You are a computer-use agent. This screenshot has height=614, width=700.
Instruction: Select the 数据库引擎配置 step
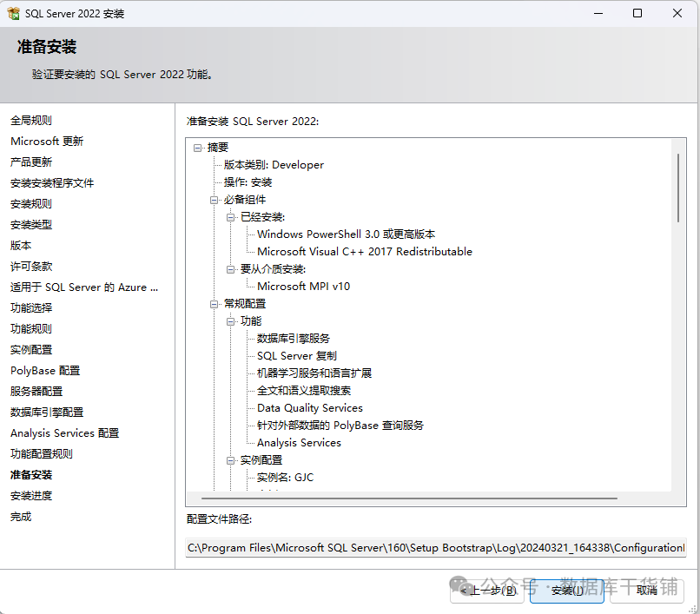pyautogui.click(x=47, y=413)
